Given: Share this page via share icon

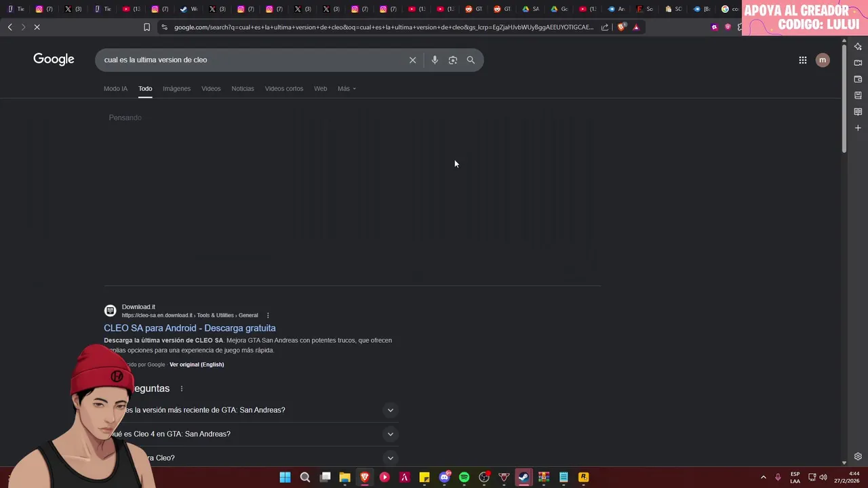Looking at the screenshot, I should 605,27.
